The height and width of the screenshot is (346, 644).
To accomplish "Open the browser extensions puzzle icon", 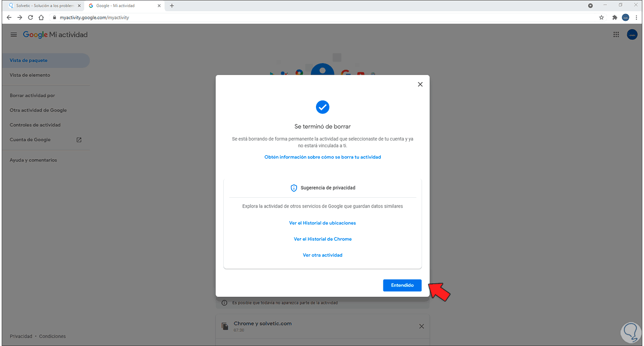I will pos(614,18).
